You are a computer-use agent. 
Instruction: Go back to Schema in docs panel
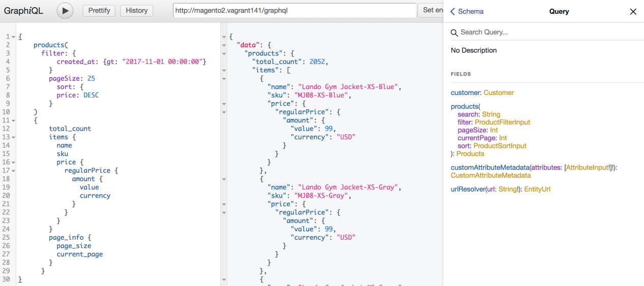[467, 11]
